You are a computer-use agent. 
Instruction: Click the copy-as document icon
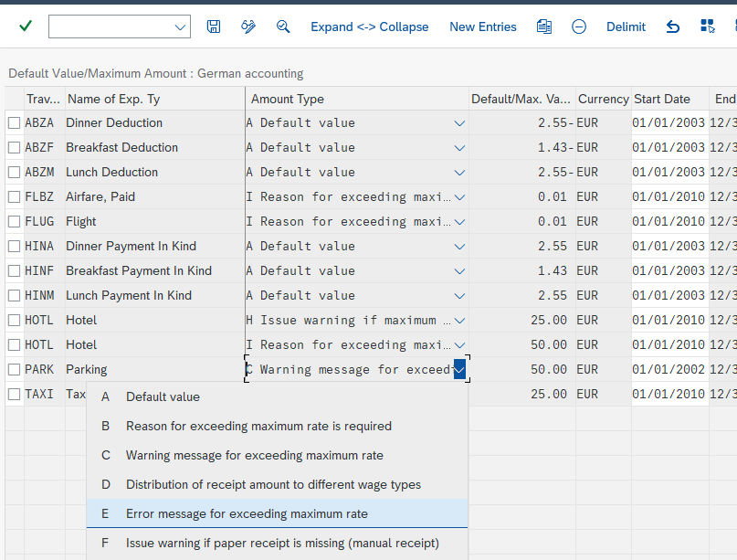[x=544, y=26]
